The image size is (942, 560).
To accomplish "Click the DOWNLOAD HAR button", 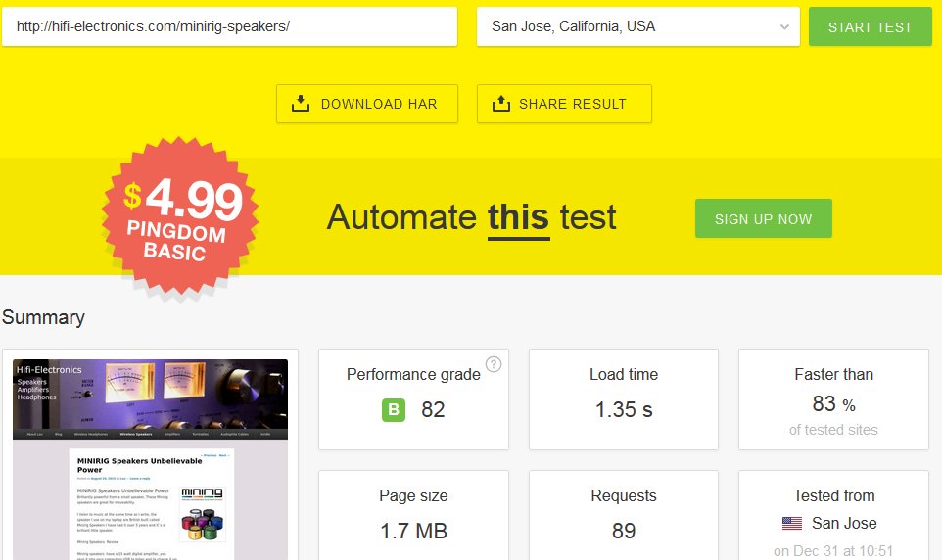I will 367,104.
